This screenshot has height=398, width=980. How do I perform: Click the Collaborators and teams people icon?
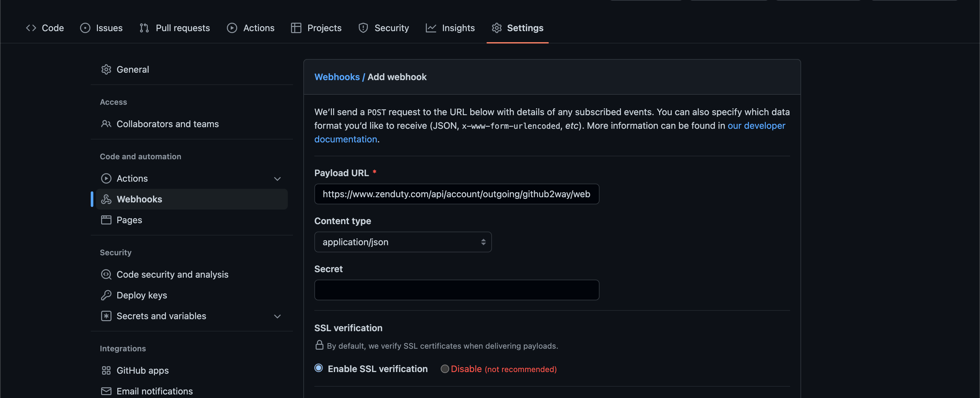tap(106, 124)
